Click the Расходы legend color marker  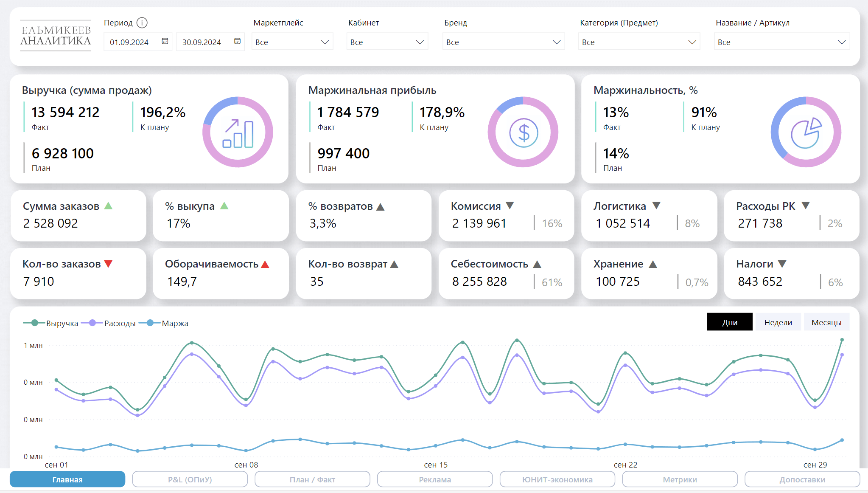point(92,323)
